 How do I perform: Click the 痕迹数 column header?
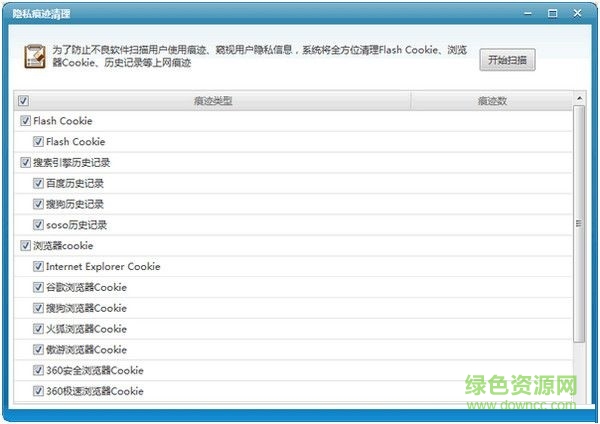pyautogui.click(x=492, y=101)
